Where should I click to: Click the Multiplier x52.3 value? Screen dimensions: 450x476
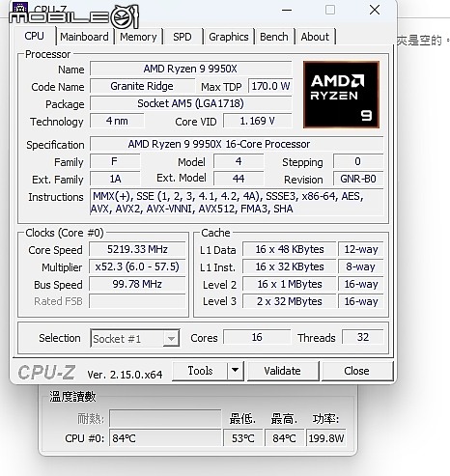tap(137, 266)
